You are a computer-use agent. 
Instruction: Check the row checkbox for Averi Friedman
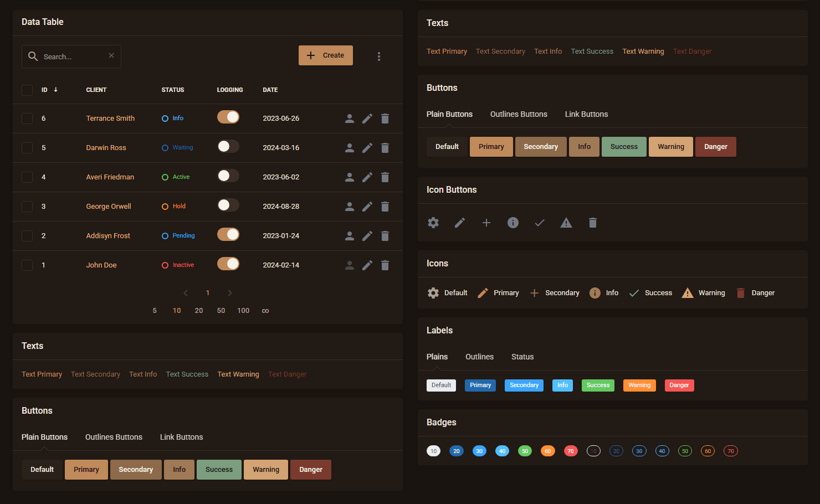(x=27, y=177)
